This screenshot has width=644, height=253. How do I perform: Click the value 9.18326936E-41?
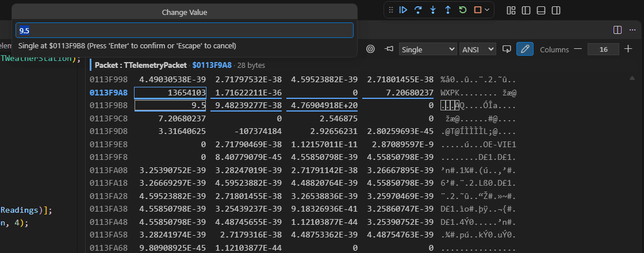tap(324, 209)
